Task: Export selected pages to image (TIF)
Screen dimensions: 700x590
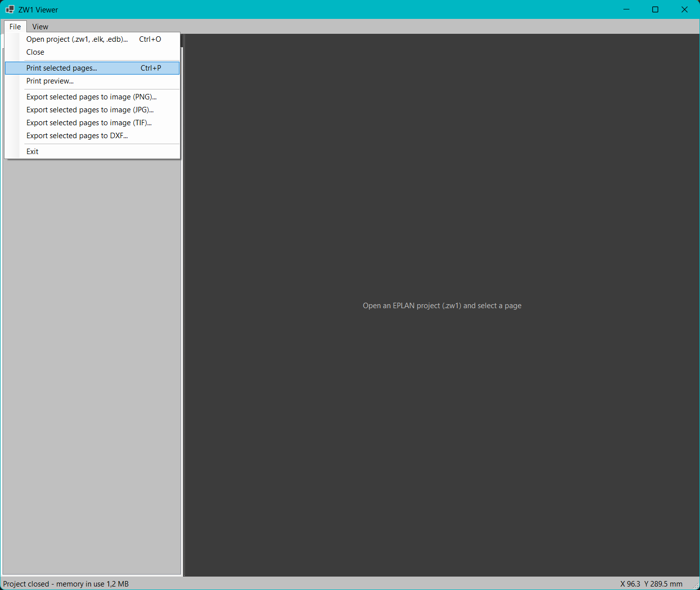Action: pos(92,123)
